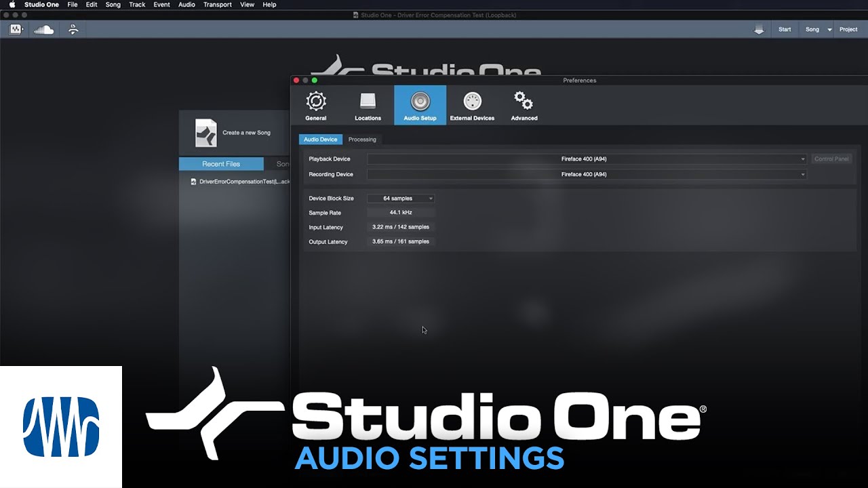Click the 44.1 kHz sample rate value
The width and height of the screenshot is (868, 488).
(401, 213)
